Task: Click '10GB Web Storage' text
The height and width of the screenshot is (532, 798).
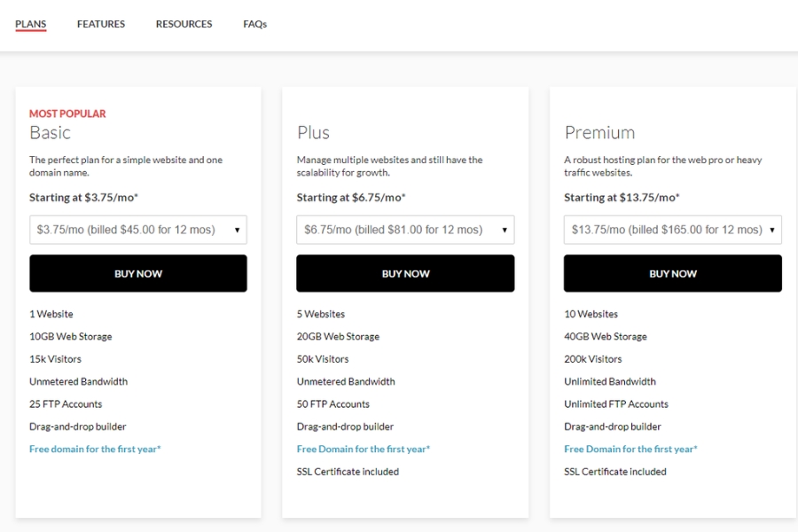Action: 70,337
